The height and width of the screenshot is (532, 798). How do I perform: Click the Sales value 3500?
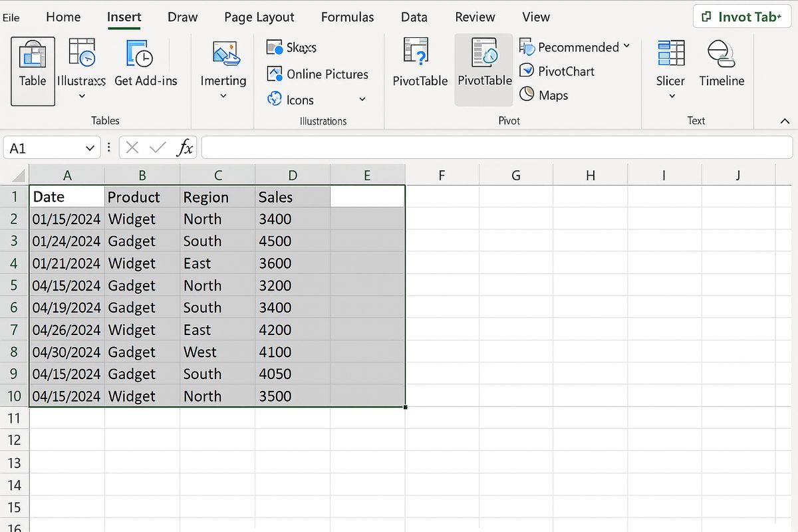pyautogui.click(x=293, y=396)
